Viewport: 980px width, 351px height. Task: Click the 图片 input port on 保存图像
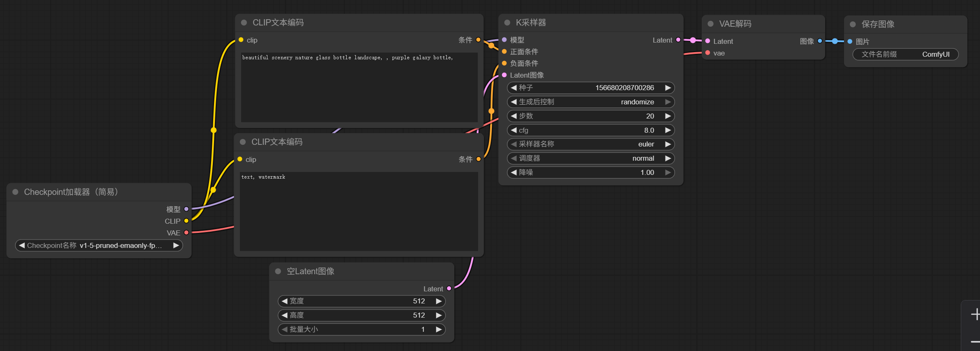click(x=850, y=41)
